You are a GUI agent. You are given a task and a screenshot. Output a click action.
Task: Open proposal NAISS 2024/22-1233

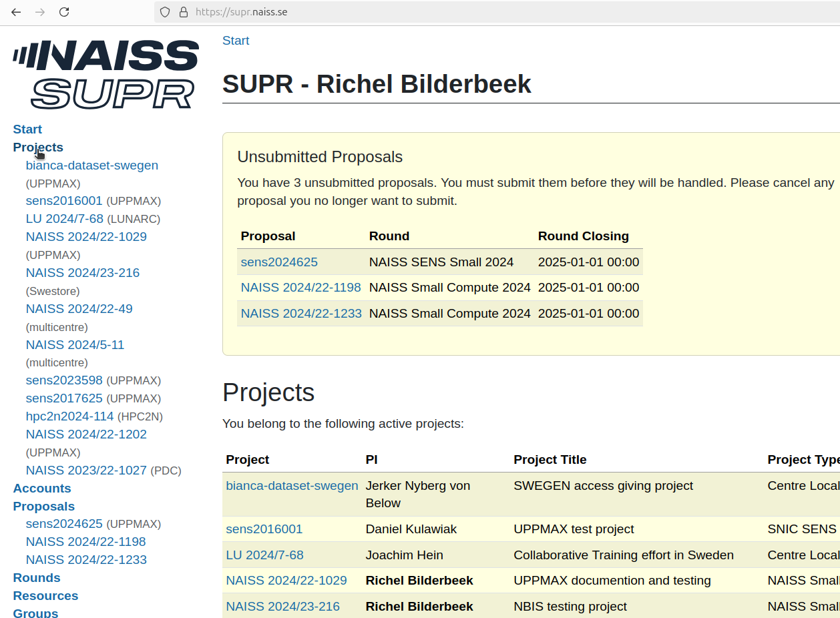301,313
